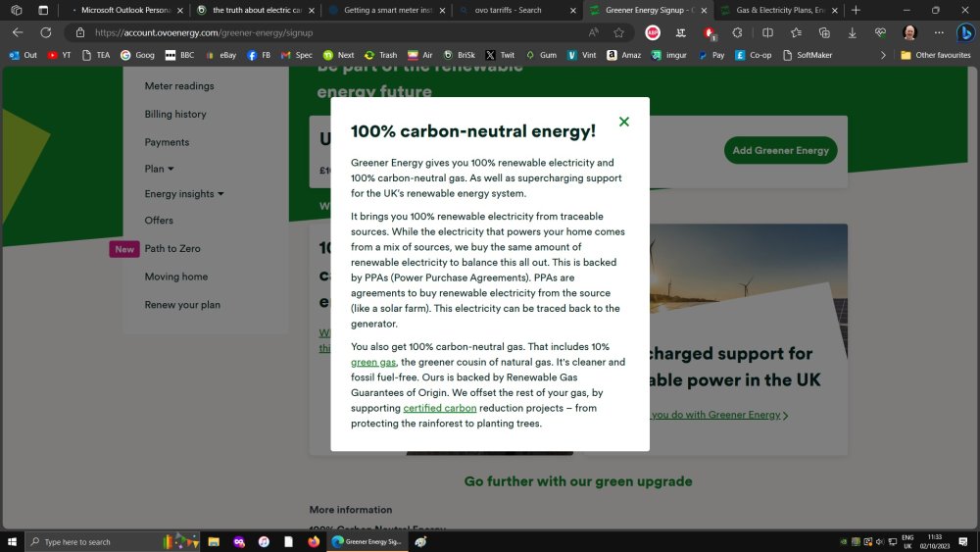Open the Amaz bookmark
This screenshot has width=980, height=552.
coord(624,55)
